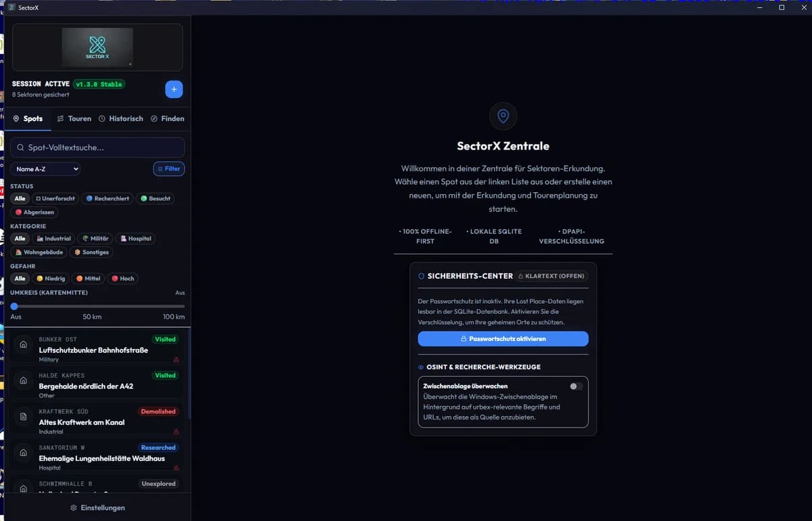Click the building icon of Schwimmhalle B
The height and width of the screenshot is (521, 812).
click(x=24, y=488)
